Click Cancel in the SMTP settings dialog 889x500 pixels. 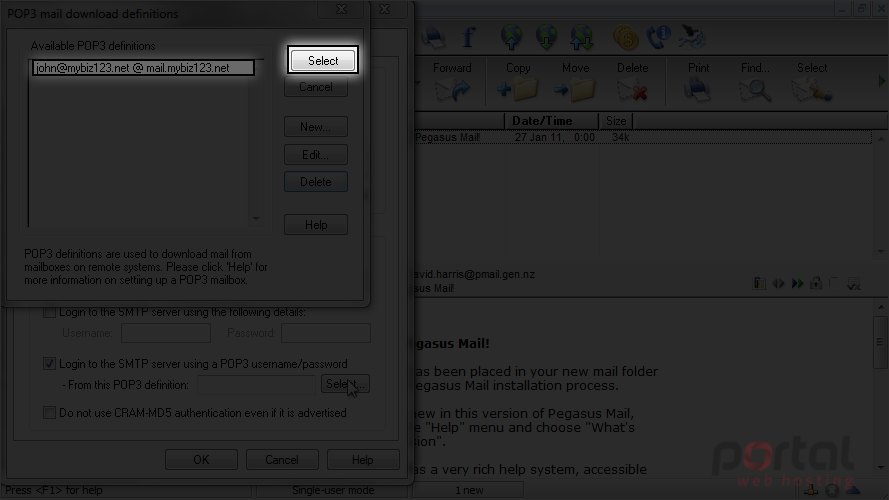coord(282,460)
